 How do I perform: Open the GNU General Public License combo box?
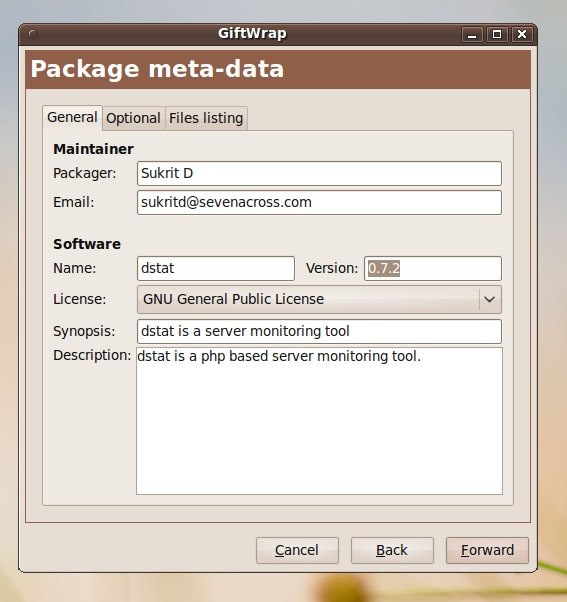coord(319,299)
